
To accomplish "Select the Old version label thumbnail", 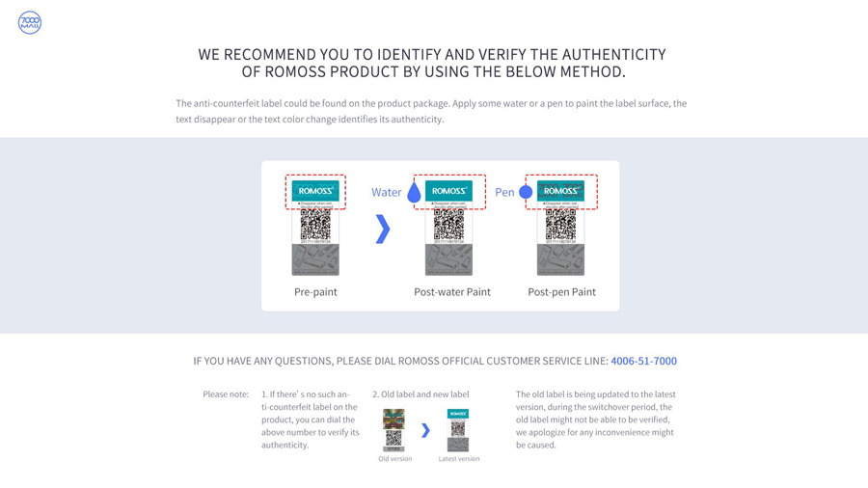I will (393, 430).
